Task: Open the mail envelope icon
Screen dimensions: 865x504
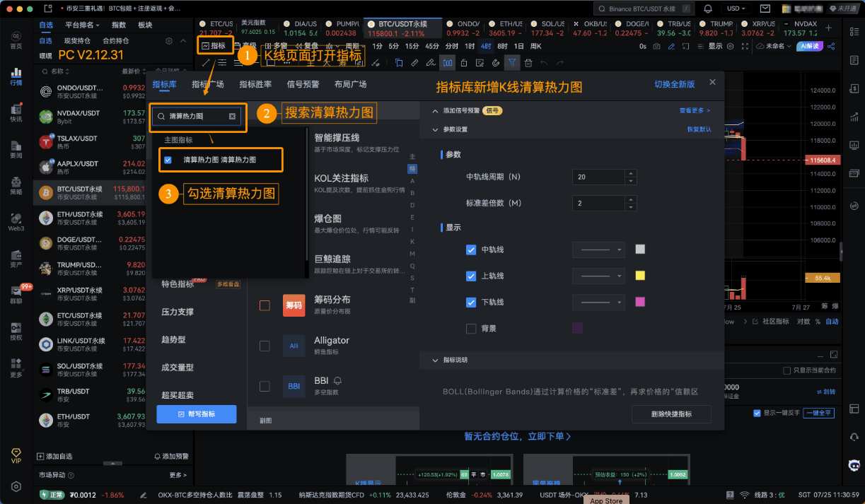Action: [765, 8]
